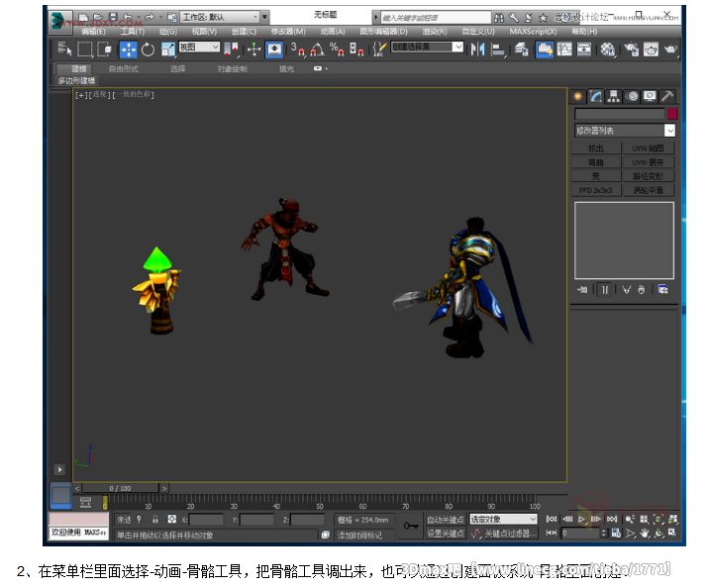
Task: Toggle the Spinner Snap icon
Action: pos(356,49)
